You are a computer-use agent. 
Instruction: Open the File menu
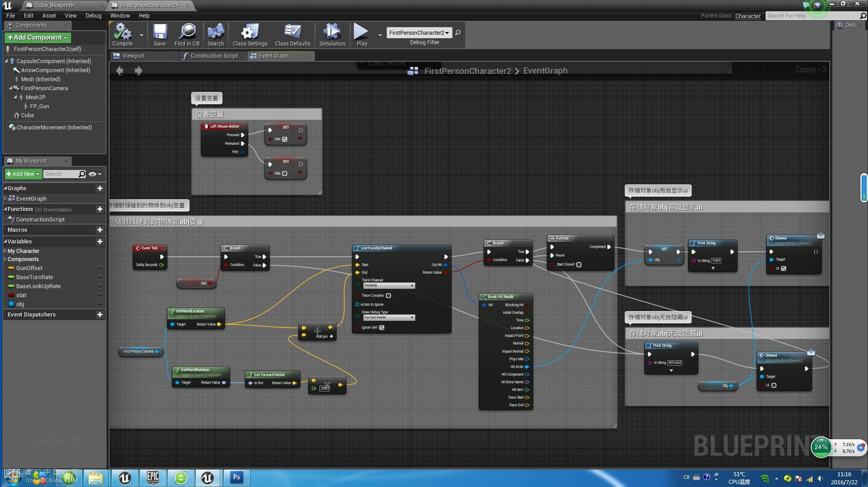10,16
